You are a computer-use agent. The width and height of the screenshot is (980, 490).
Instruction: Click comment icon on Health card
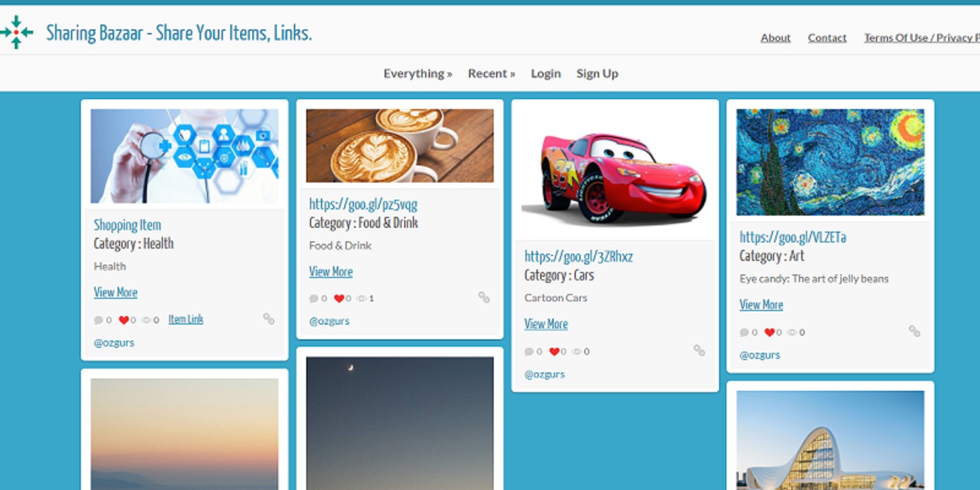click(x=99, y=320)
